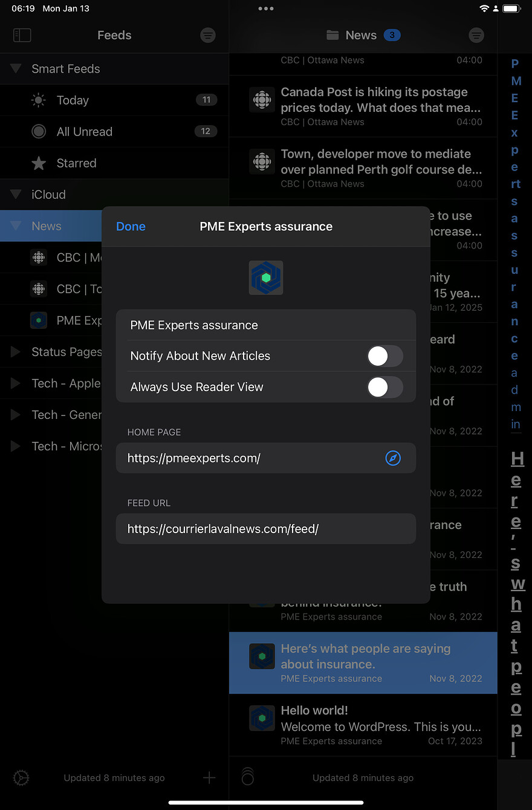532x810 pixels.
Task: Expand the Status Pages folder
Action: tap(16, 352)
